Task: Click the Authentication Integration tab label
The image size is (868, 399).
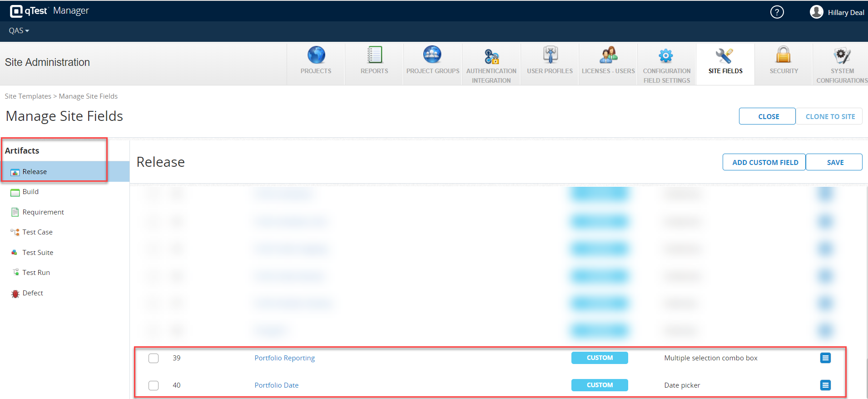Action: pos(491,76)
